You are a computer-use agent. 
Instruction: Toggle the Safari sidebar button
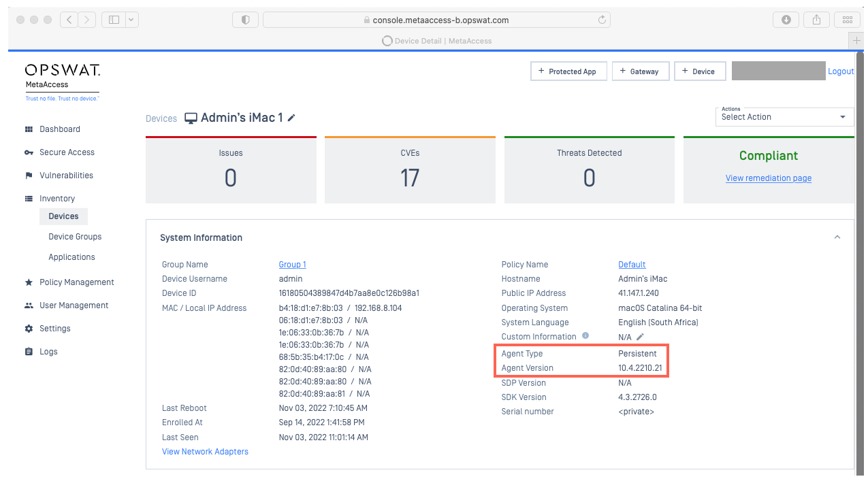(114, 20)
